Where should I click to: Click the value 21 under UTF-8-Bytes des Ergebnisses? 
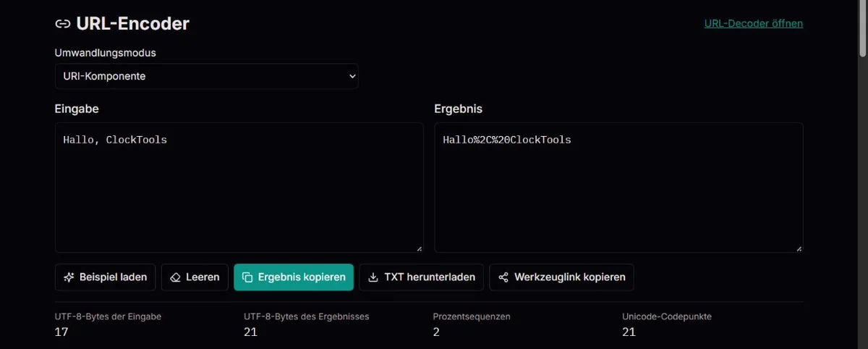[251, 332]
